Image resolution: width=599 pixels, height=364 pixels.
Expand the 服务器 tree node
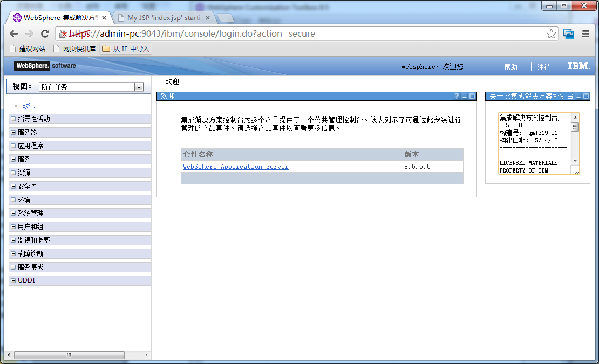pos(13,133)
